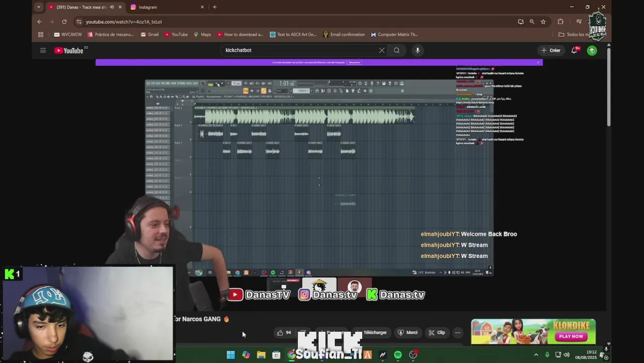Open page zoom magnifier in address bar

532,22
